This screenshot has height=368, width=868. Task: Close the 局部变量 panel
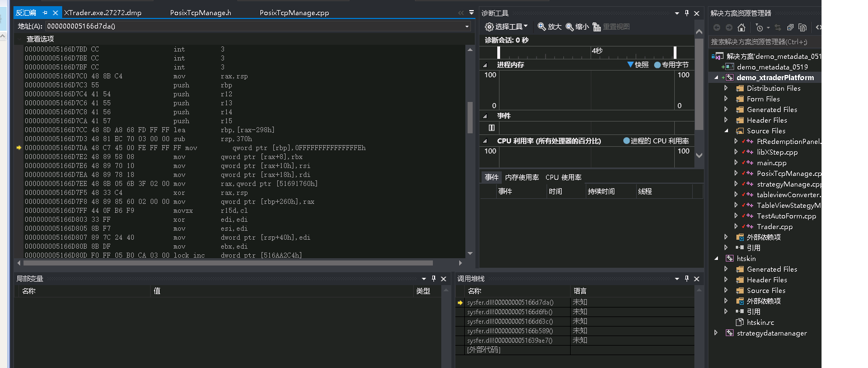(x=444, y=278)
